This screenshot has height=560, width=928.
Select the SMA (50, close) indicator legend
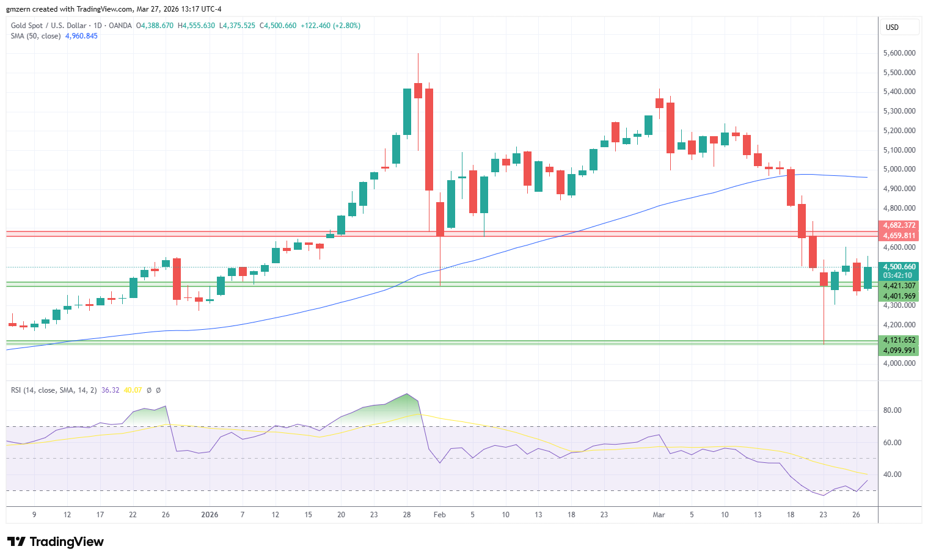tap(35, 36)
